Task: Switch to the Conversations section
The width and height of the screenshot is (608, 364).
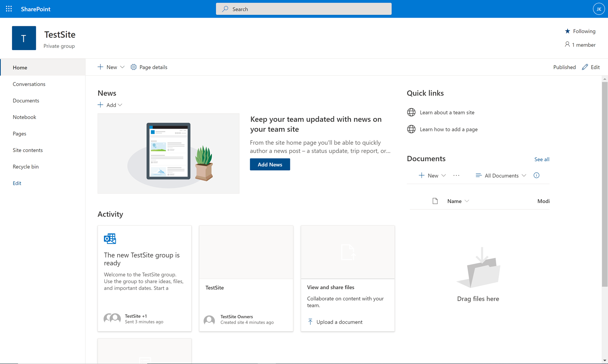Action: (x=29, y=84)
